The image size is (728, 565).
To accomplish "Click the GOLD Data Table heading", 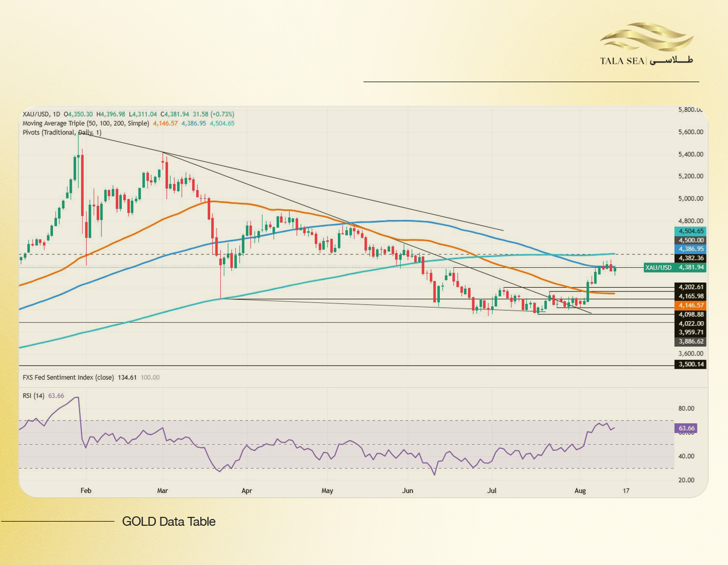I will pyautogui.click(x=169, y=522).
